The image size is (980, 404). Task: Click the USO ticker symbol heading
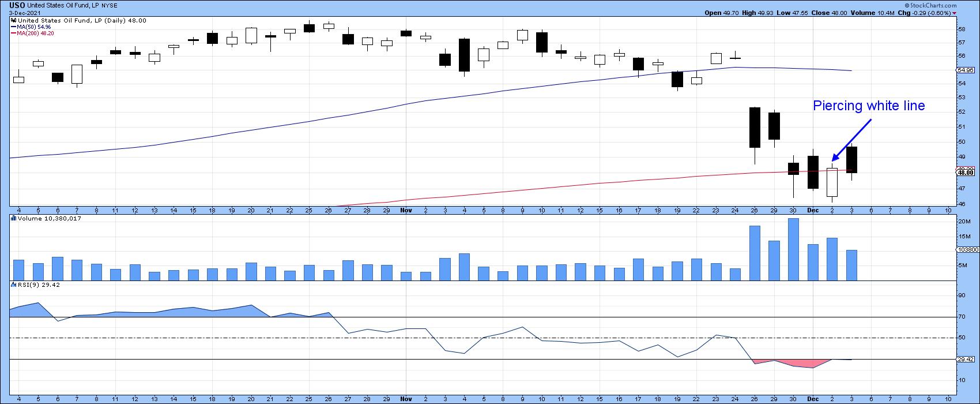[x=17, y=4]
